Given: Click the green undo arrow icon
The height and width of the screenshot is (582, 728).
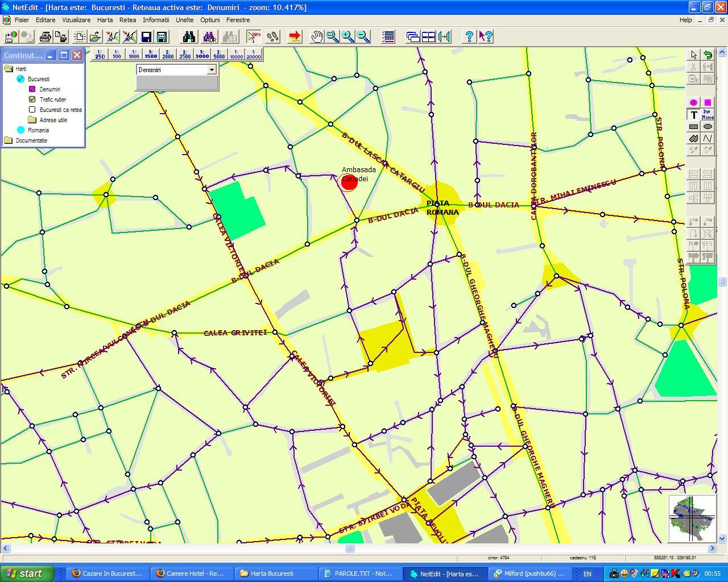Looking at the screenshot, I should tap(708, 55).
